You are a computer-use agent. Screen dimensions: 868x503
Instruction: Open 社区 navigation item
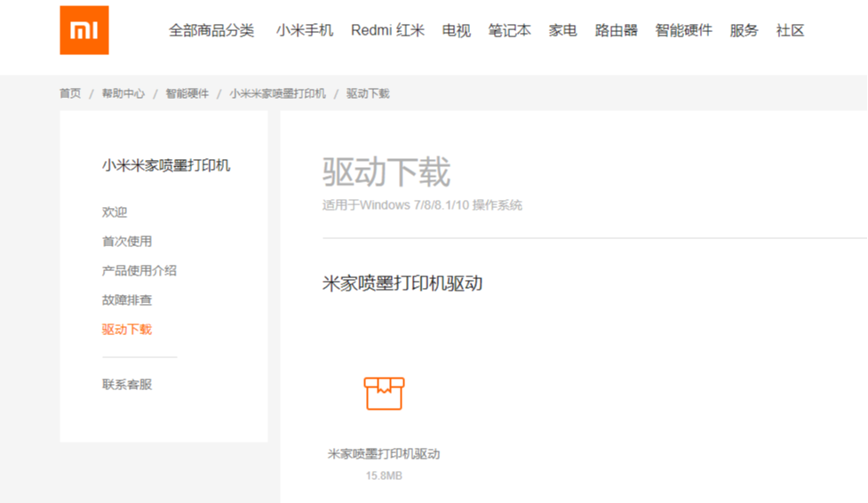[790, 30]
